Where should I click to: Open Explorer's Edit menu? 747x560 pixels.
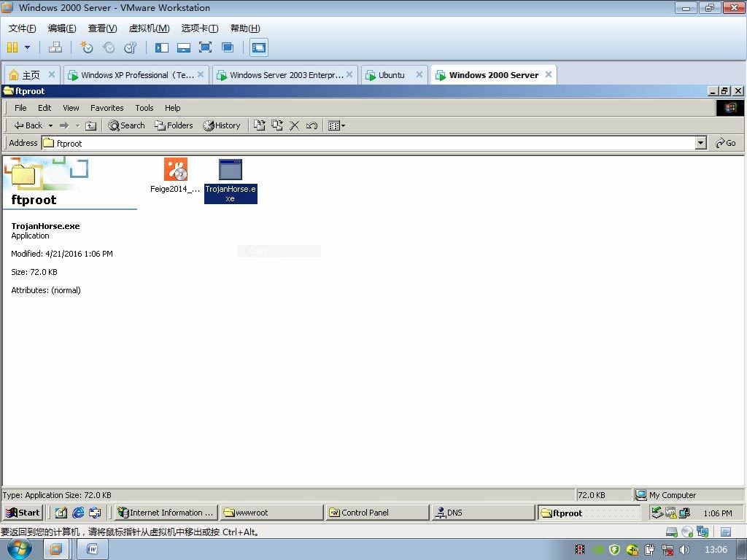pos(44,108)
